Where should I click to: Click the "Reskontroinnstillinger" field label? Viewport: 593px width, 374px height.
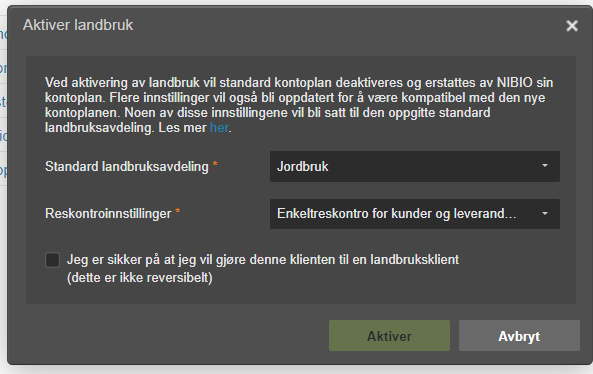(108, 214)
